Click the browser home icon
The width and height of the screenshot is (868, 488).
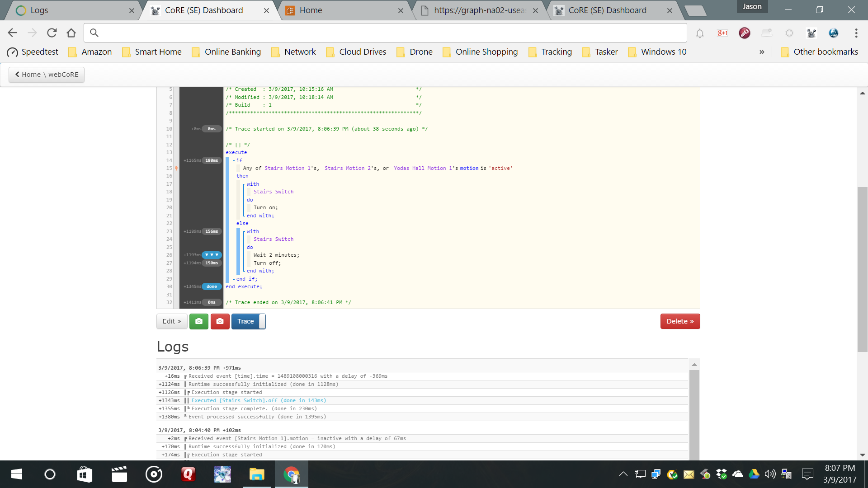point(71,33)
